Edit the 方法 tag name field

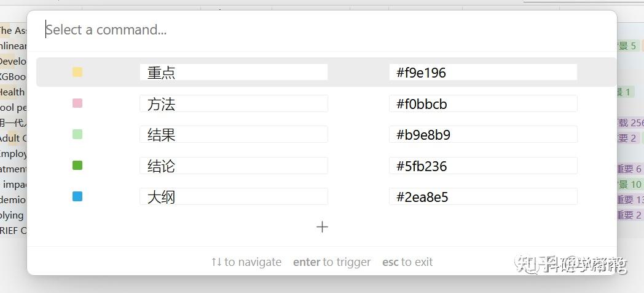pos(234,104)
